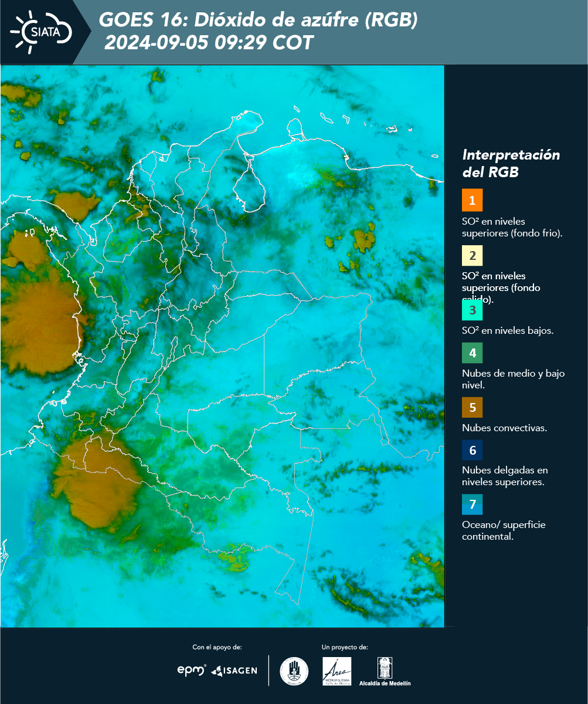Select the pale yellow swatch numbered 2
The height and width of the screenshot is (704, 588).
coord(472,256)
